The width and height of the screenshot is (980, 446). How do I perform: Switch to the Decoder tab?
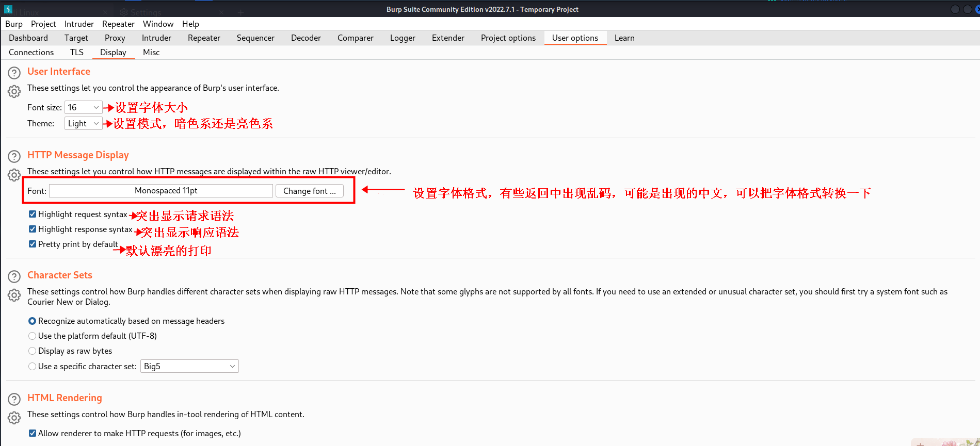[x=306, y=38]
